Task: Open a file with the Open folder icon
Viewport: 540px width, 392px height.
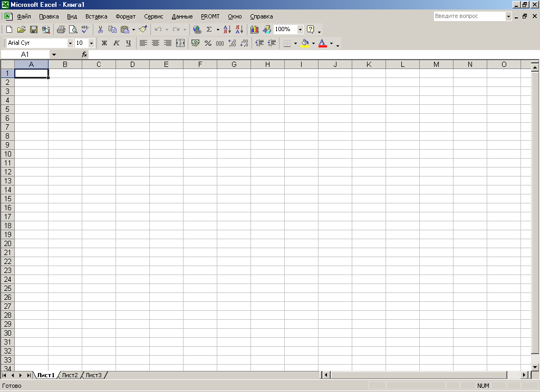Action: point(21,30)
